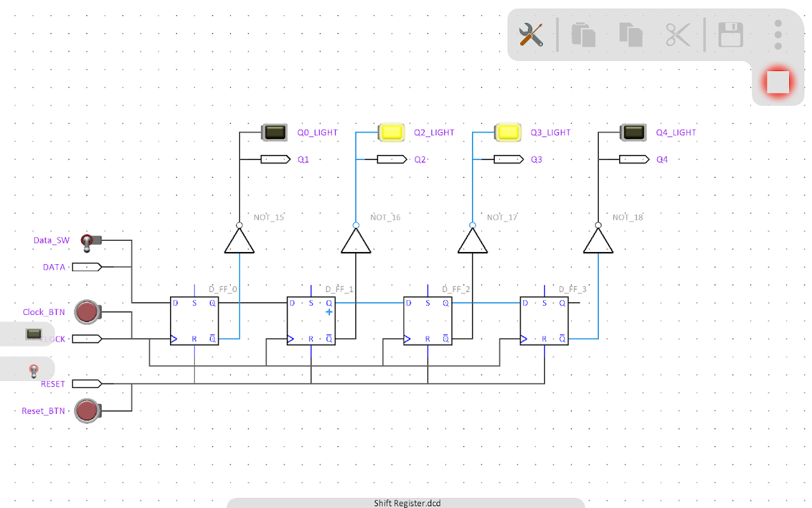Select the lit Q3_LIGHT indicator lamp
The image size is (812, 508).
pos(507,132)
